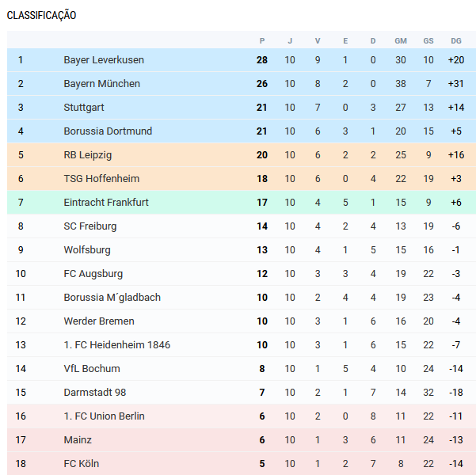The image size is (476, 475).
Task: Open the Bayer Leverkusen team link
Action: 104,60
